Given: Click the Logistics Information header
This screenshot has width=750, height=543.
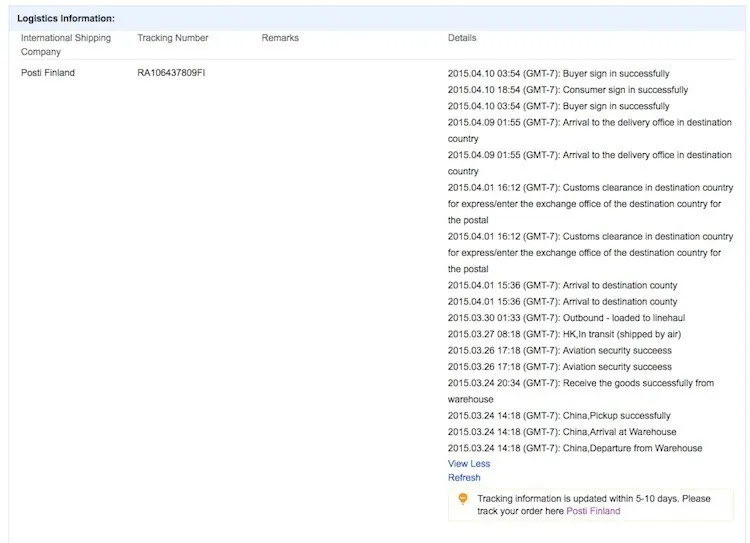Looking at the screenshot, I should 66,18.
